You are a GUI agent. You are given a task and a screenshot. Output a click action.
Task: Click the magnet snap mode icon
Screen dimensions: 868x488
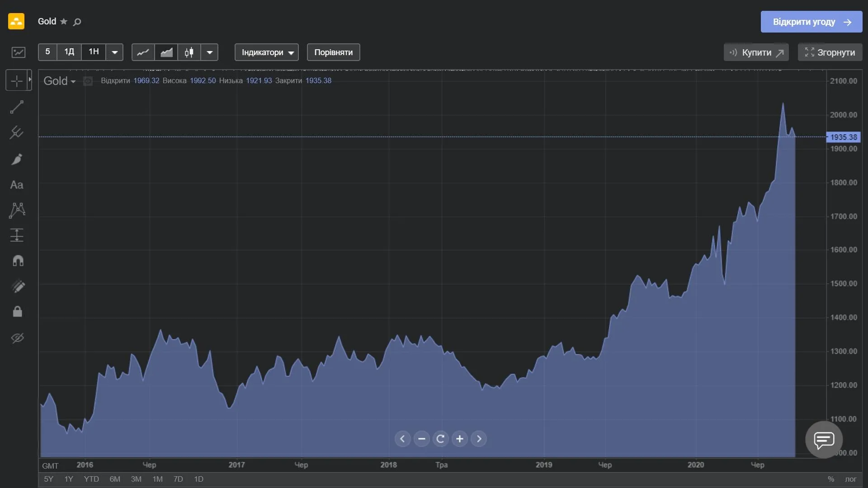(x=18, y=261)
